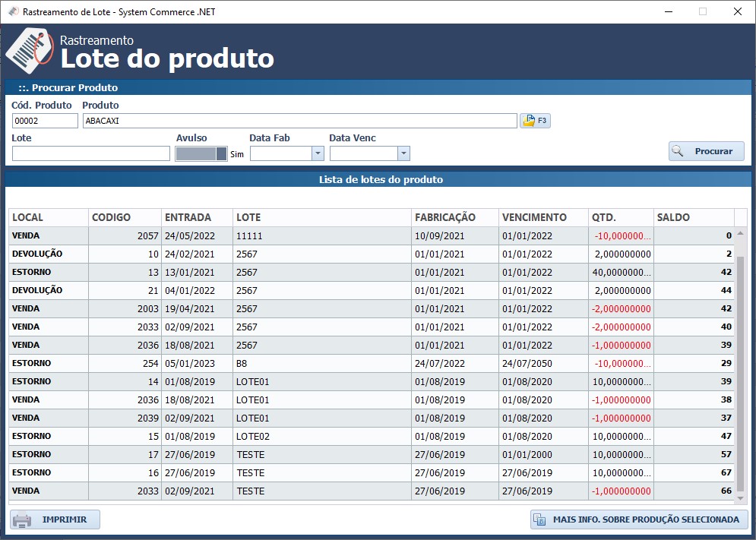
Task: Switch the Avulso toggle from Sim
Action: 201,153
